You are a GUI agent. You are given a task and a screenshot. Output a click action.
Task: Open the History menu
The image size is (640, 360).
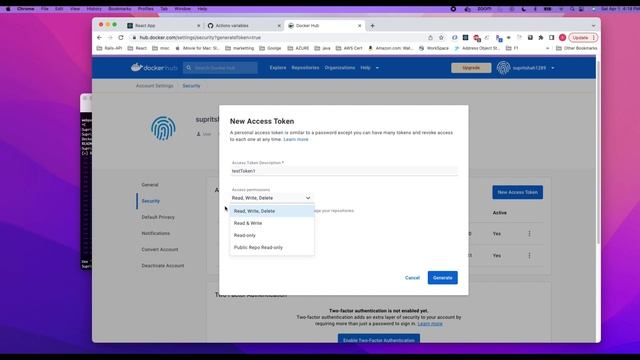click(94, 9)
